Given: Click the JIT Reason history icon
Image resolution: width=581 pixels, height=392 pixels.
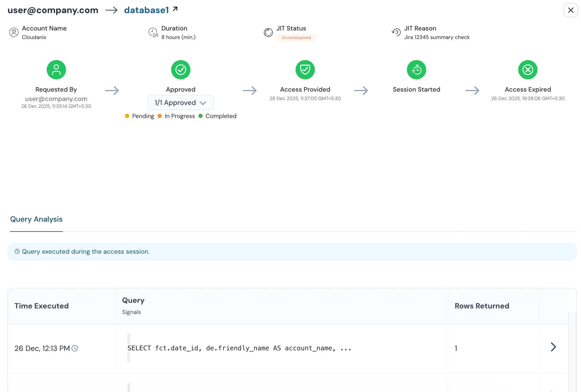Looking at the screenshot, I should pyautogui.click(x=396, y=32).
